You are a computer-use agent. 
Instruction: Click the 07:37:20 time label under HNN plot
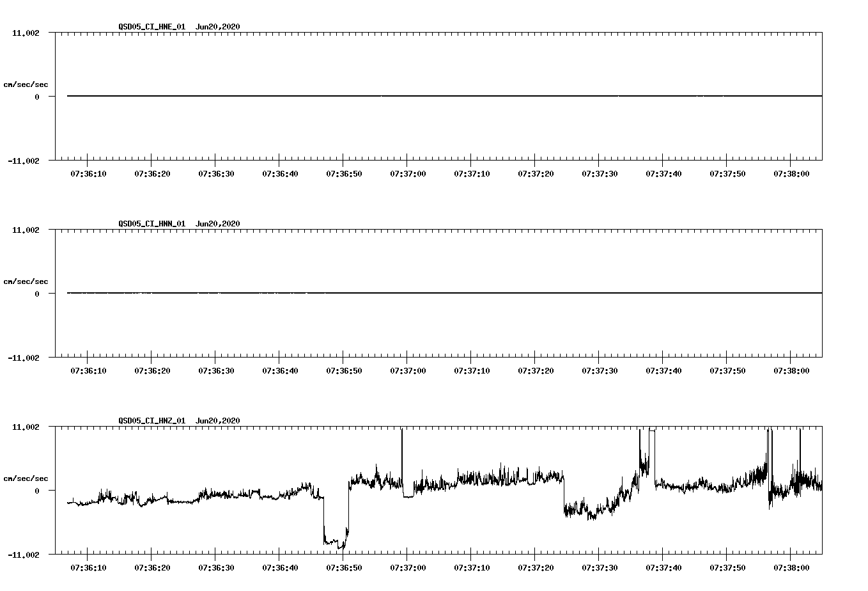click(536, 371)
